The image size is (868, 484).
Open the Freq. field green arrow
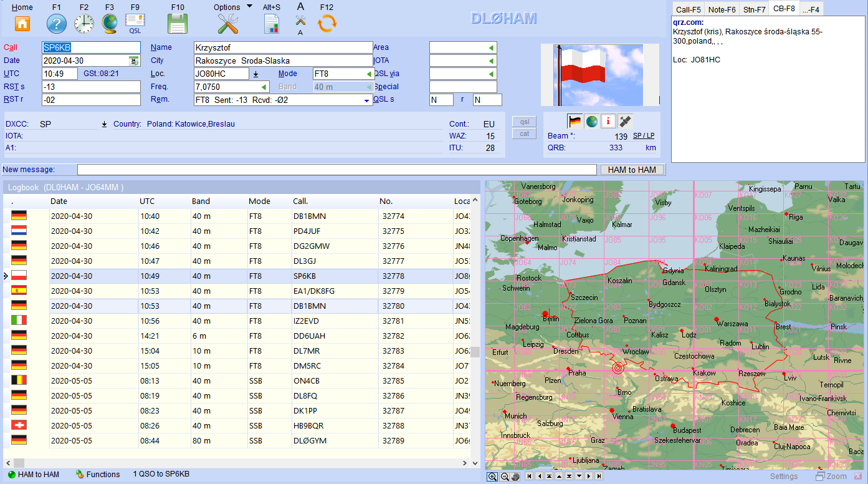pyautogui.click(x=265, y=87)
